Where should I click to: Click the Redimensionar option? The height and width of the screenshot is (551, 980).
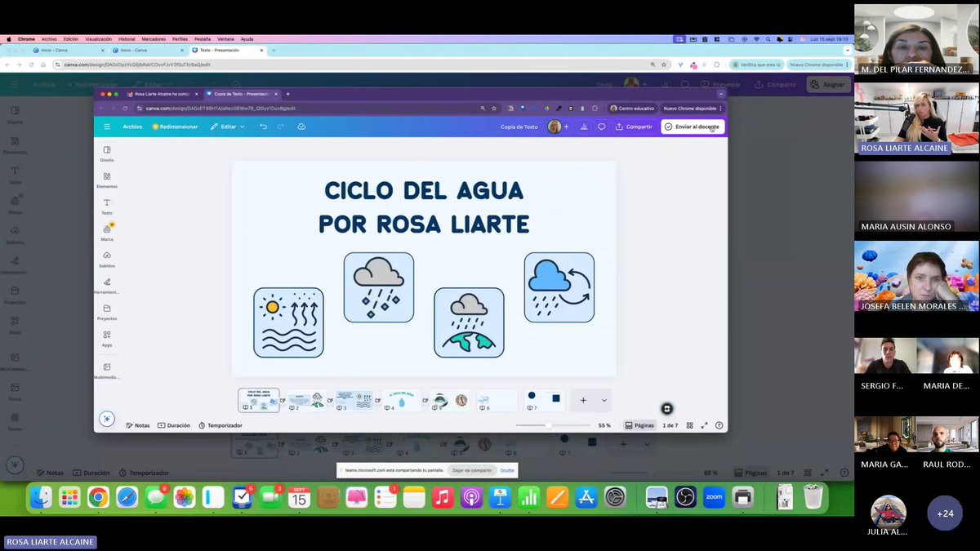(175, 127)
